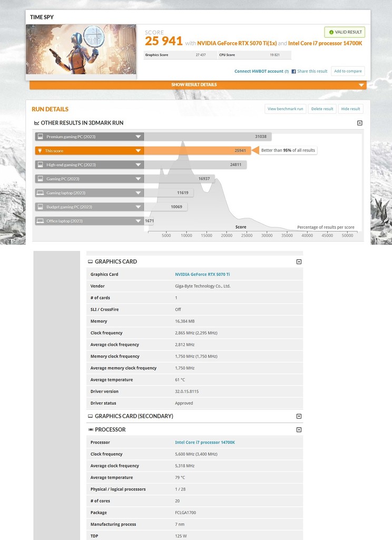Collapse the Graphics Card section
This screenshot has height=540, width=392.
coord(299,262)
